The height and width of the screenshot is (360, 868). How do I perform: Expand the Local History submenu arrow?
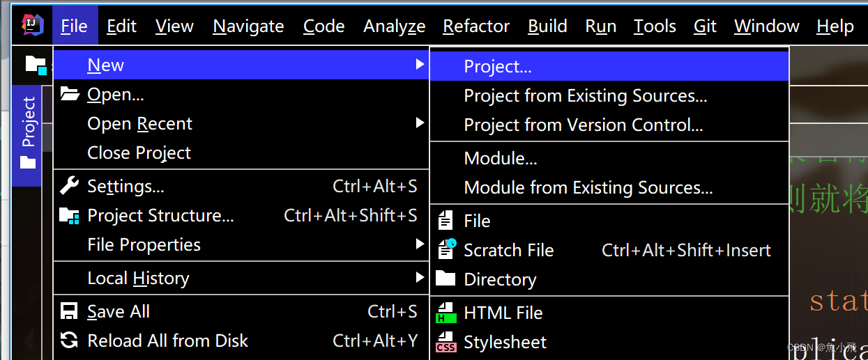420,279
